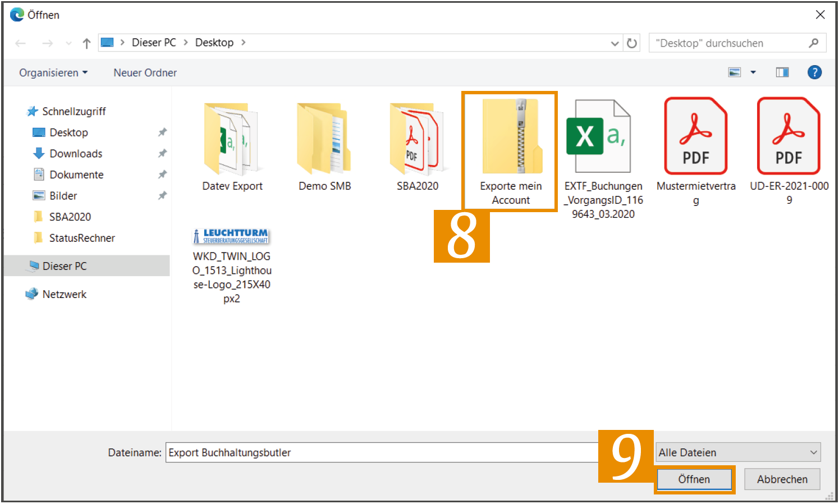Change the view layout icon
The height and width of the screenshot is (504, 839).
point(735,72)
